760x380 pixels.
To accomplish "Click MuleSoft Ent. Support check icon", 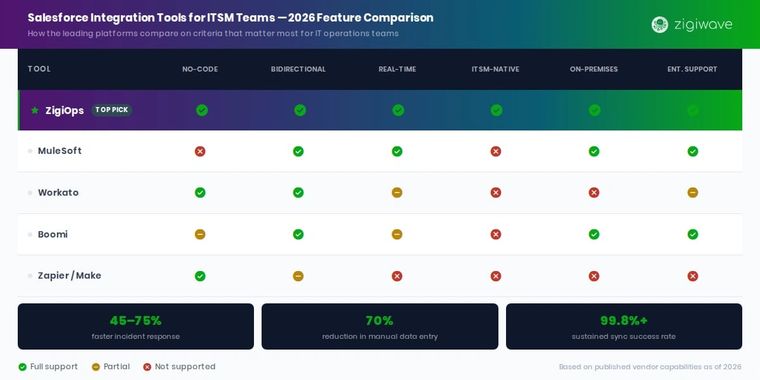I will click(693, 152).
